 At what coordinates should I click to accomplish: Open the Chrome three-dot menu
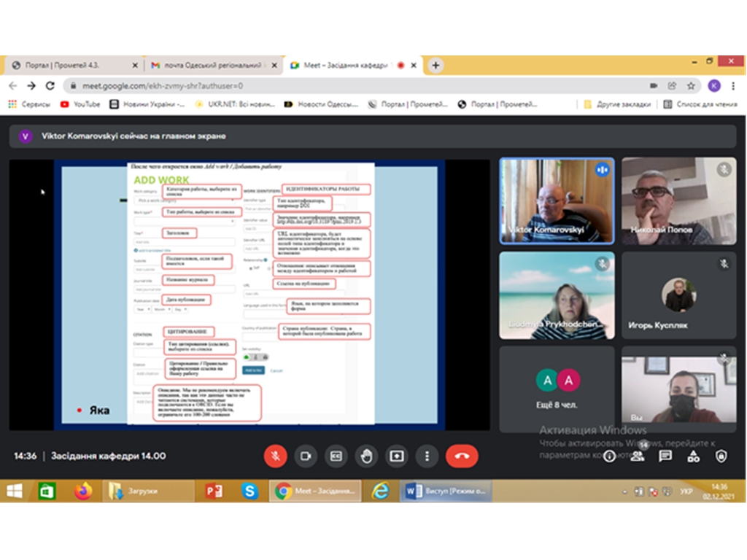click(733, 86)
